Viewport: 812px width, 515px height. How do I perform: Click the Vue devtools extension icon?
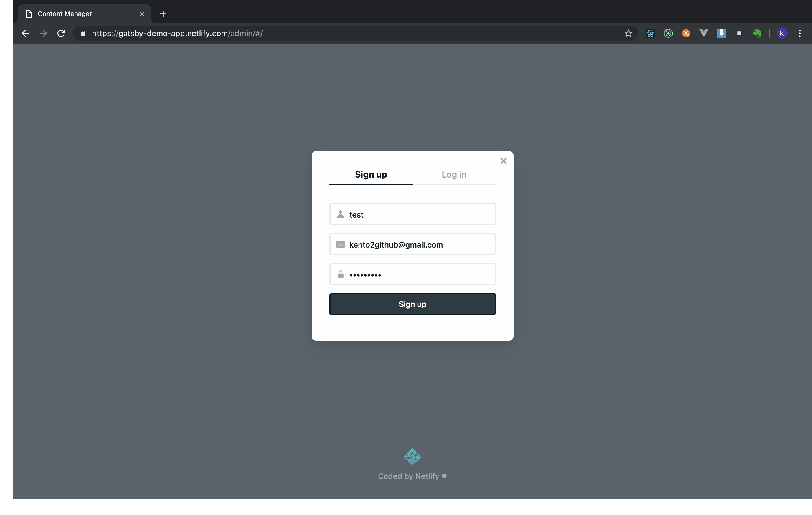click(x=703, y=33)
